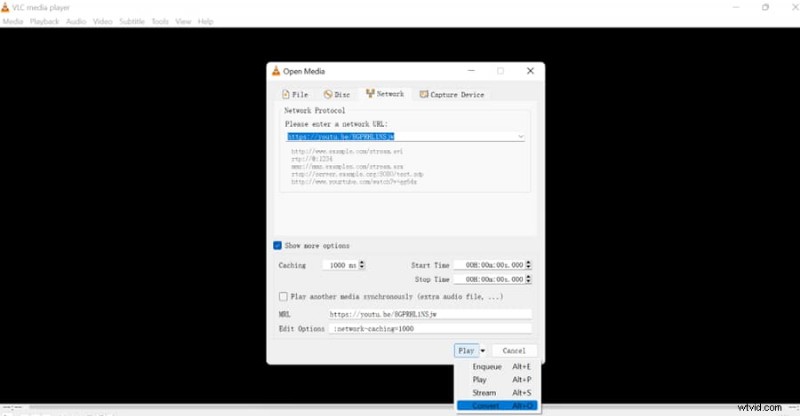Click the MRL text field
Image resolution: width=800 pixels, height=416 pixels.
point(430,314)
